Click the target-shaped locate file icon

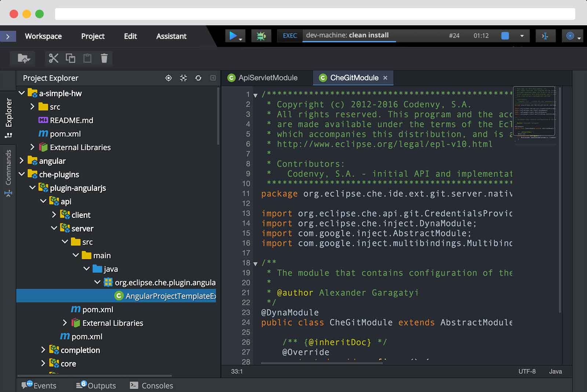[168, 78]
